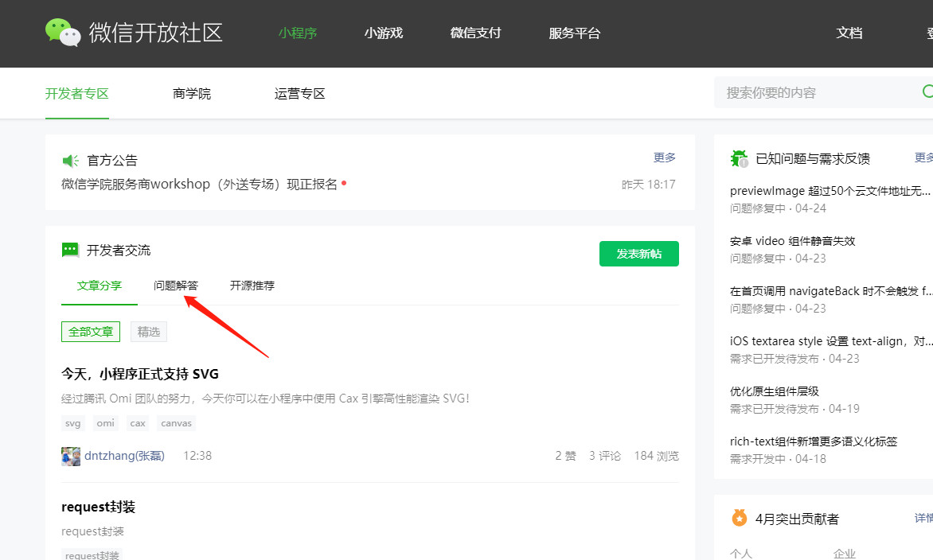Click the canvas tag
Viewport: 933px width, 560px height.
(176, 423)
